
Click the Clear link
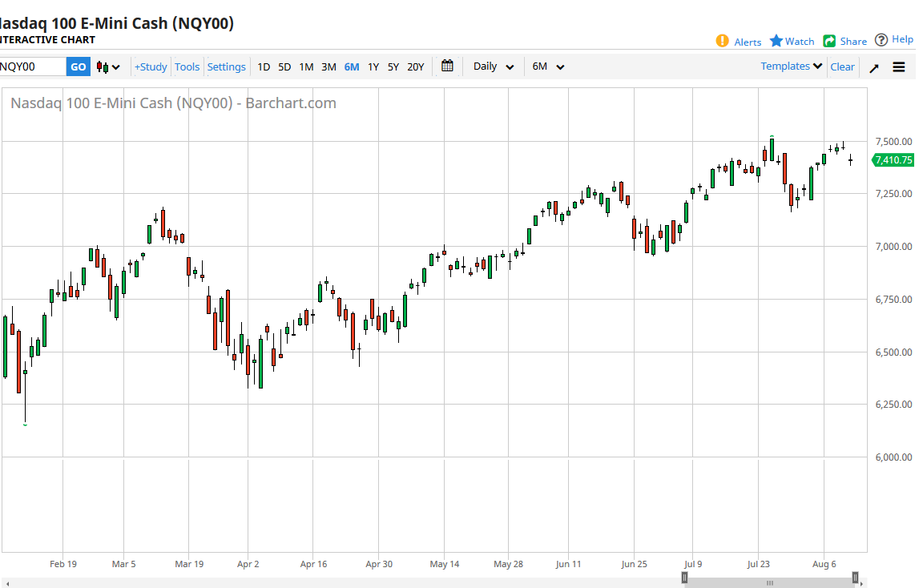(x=842, y=67)
